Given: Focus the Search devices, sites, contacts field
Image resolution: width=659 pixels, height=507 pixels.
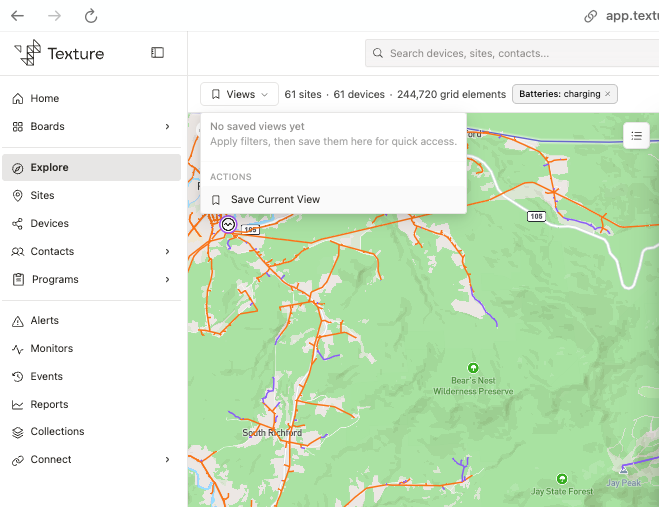Looking at the screenshot, I should tap(512, 53).
